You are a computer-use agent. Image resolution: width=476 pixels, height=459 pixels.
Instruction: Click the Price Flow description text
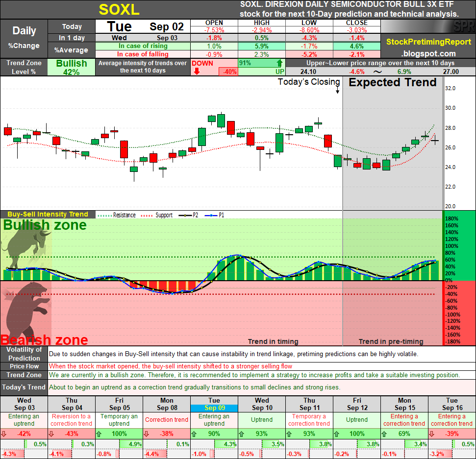coord(170,366)
